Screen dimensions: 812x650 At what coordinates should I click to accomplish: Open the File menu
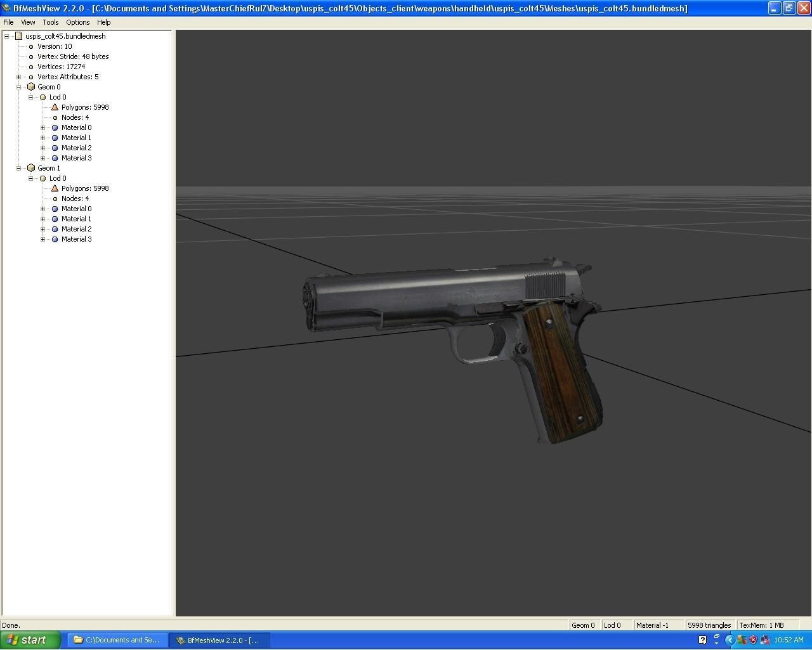pyautogui.click(x=8, y=22)
